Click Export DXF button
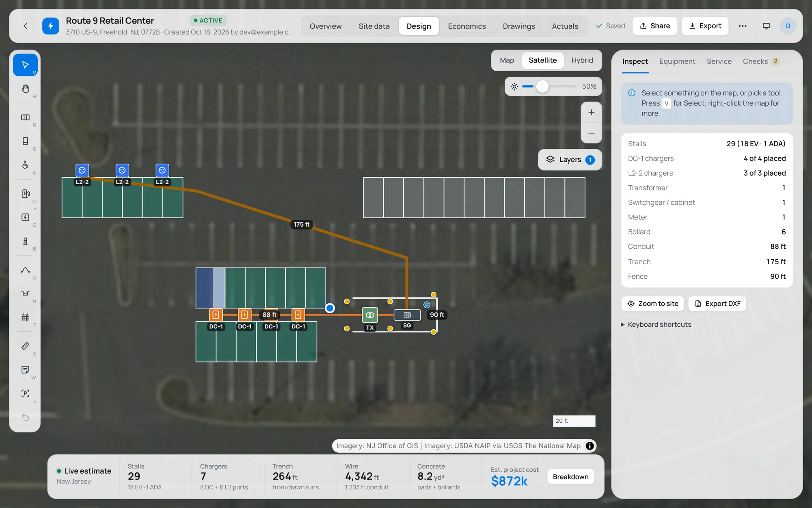This screenshot has width=812, height=508. [x=717, y=304]
